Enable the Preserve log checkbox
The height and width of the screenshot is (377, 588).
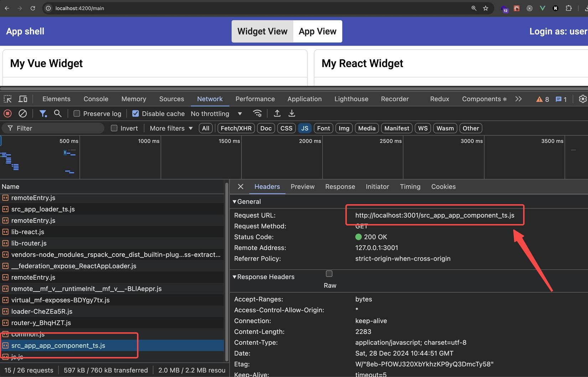pos(77,113)
